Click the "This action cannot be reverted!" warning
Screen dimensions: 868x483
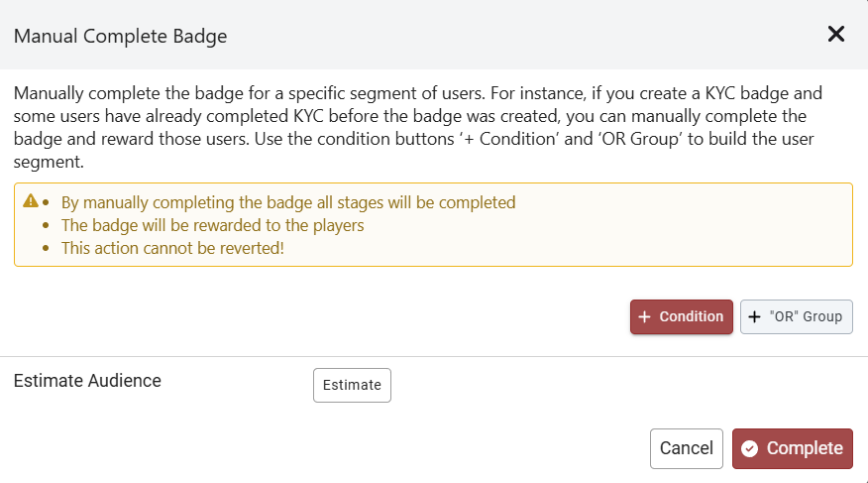coord(172,247)
